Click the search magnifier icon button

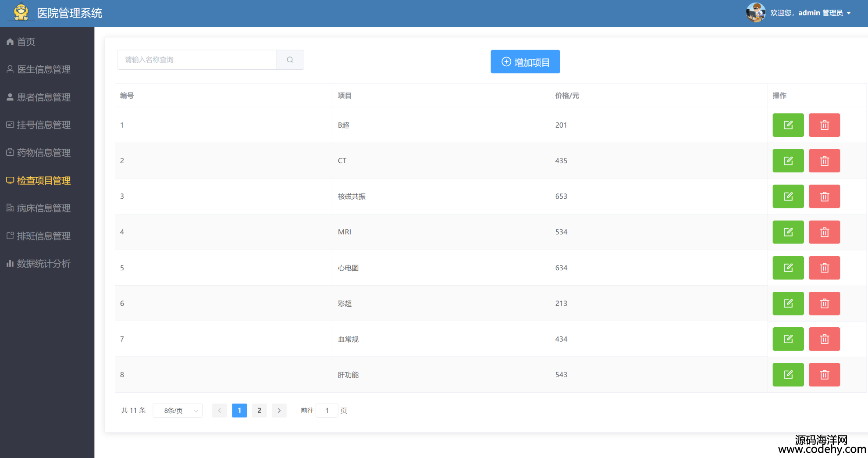290,60
